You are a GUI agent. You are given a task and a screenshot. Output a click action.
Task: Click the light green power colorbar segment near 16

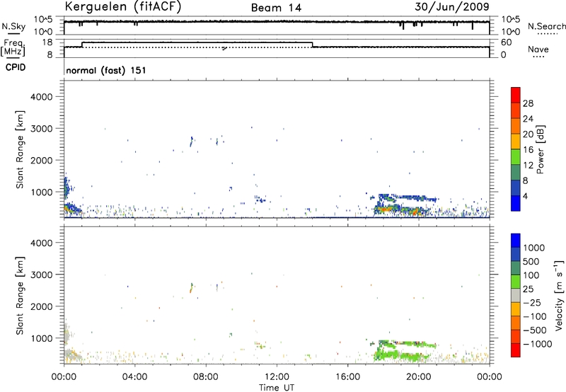click(x=516, y=156)
